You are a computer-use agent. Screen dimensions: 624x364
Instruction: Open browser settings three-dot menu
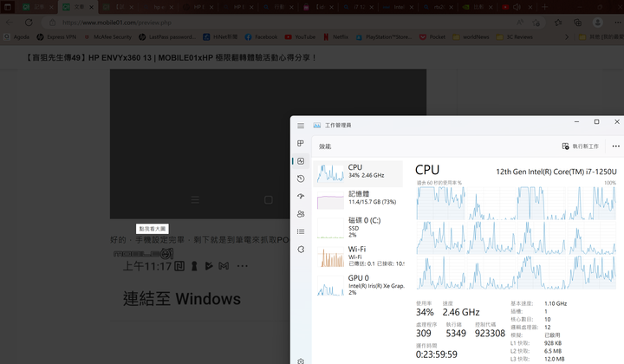tap(617, 23)
